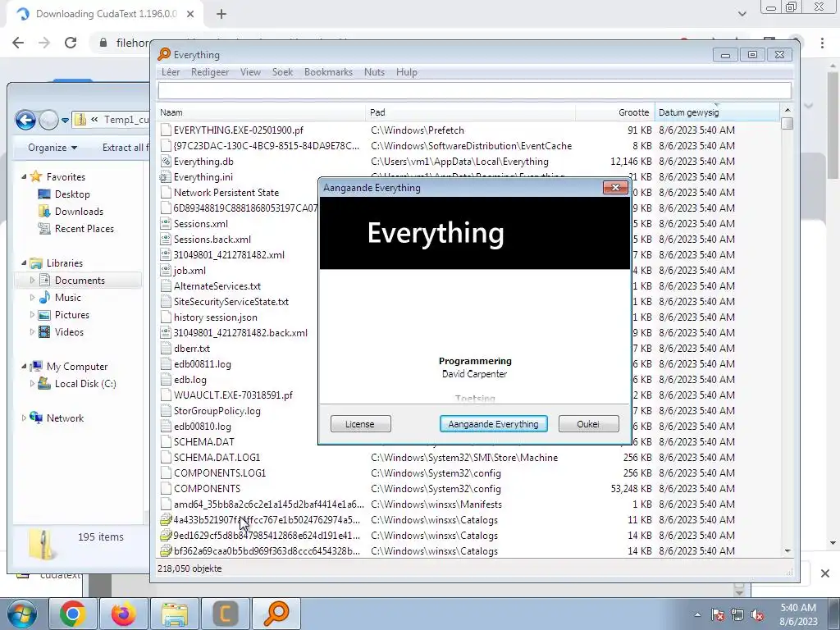The width and height of the screenshot is (840, 630).
Task: Sort results by the Naam column header
Action: 262,112
